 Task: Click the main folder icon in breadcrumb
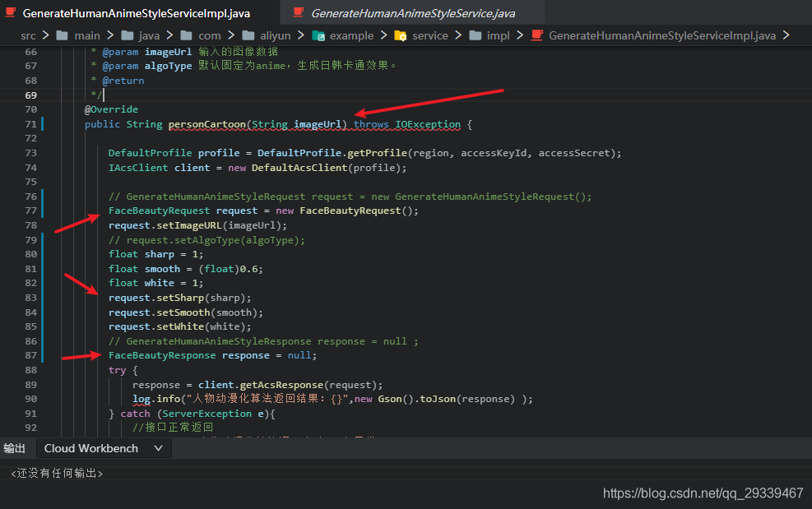tap(63, 35)
